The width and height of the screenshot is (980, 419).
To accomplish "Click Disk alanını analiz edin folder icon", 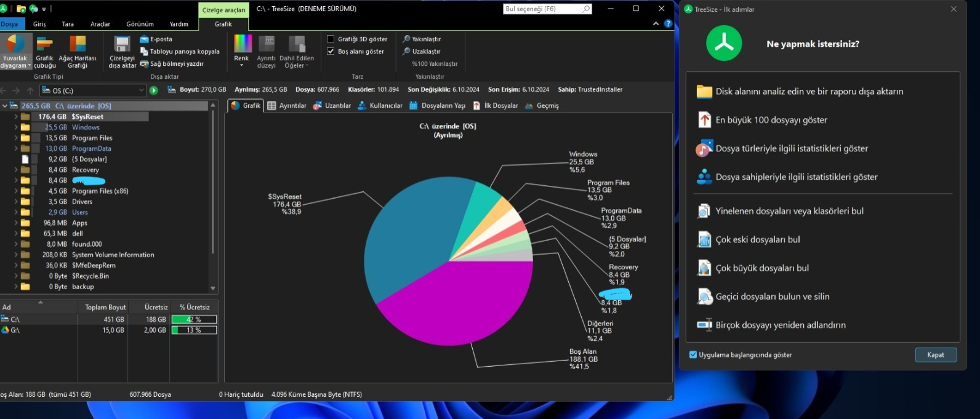I will point(704,91).
